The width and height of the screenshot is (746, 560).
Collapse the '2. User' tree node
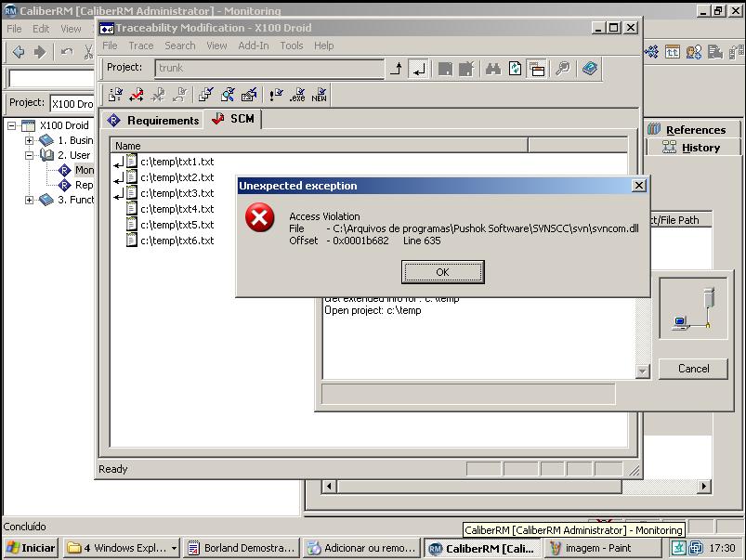click(x=29, y=156)
